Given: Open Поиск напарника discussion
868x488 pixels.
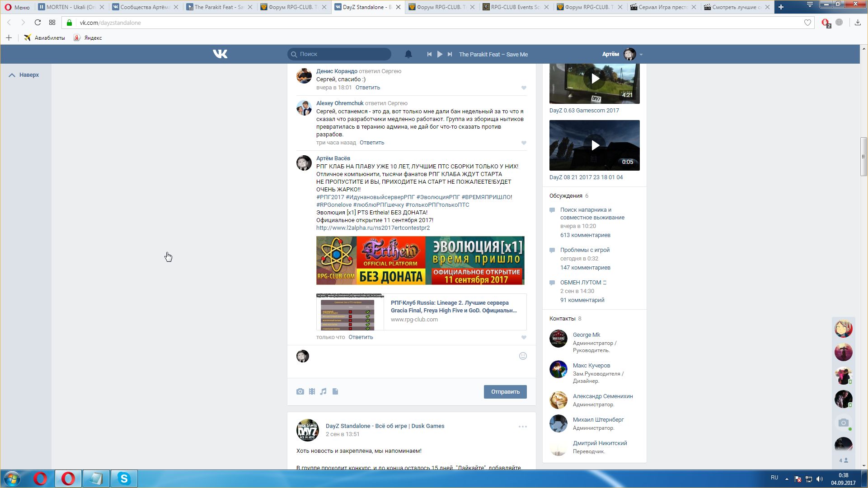Looking at the screenshot, I should 592,214.
